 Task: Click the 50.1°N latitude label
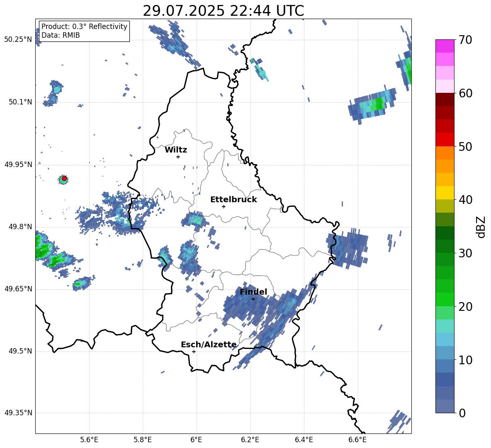point(21,102)
